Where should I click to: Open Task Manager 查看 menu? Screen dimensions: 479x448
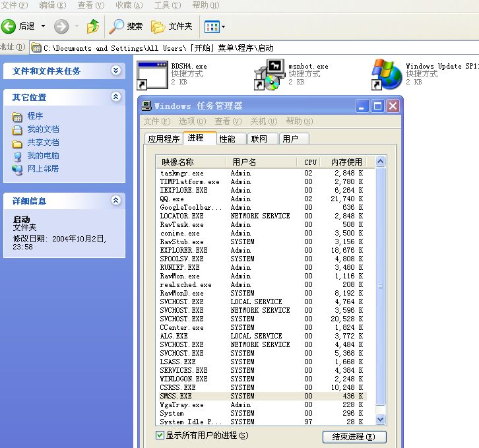point(228,121)
